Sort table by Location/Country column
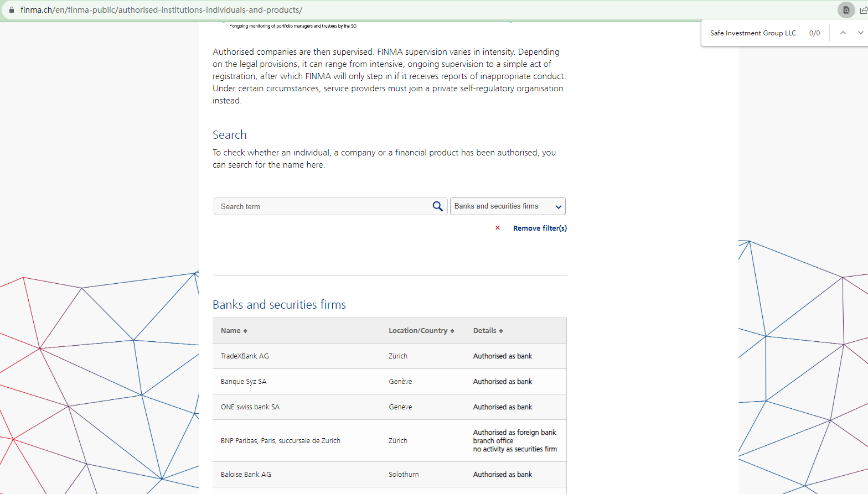868x494 pixels. coord(452,331)
